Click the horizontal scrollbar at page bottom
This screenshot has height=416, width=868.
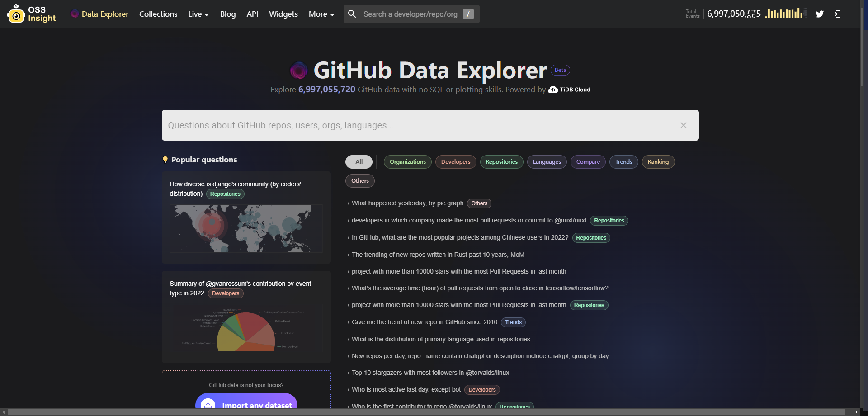click(x=426, y=412)
